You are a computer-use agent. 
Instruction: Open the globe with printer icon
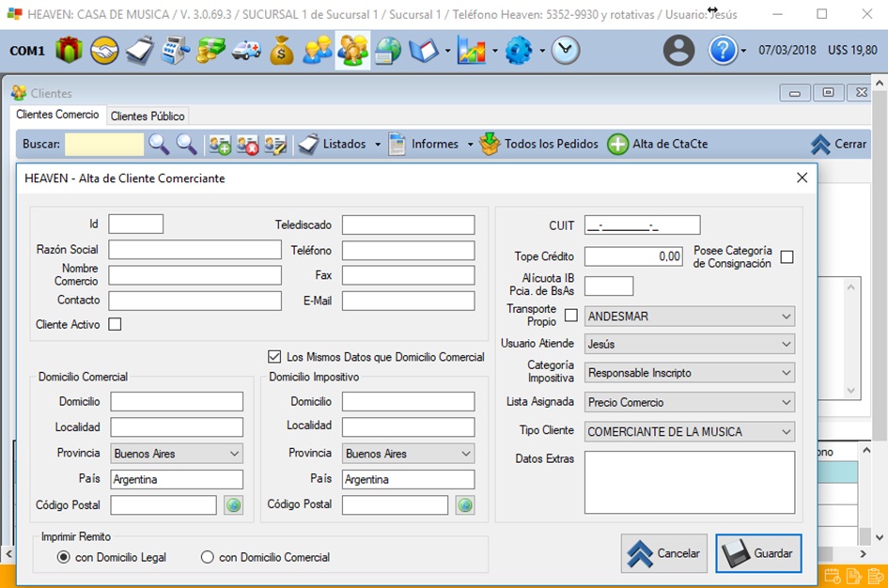point(387,51)
